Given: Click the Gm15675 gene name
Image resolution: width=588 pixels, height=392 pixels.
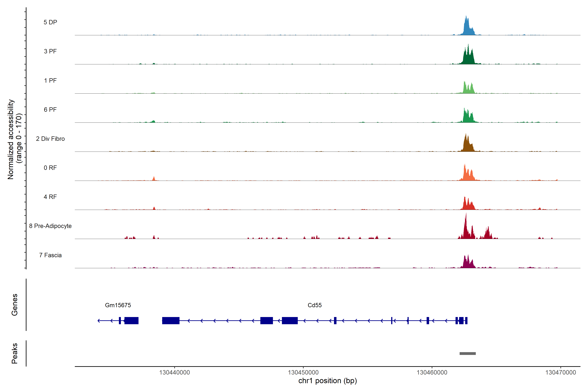Looking at the screenshot, I should coord(118,305).
